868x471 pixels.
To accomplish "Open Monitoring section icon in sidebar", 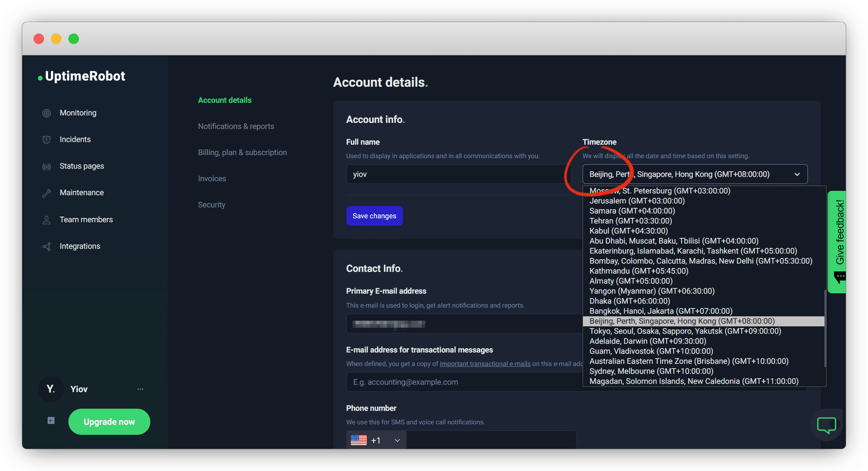I will [x=47, y=113].
